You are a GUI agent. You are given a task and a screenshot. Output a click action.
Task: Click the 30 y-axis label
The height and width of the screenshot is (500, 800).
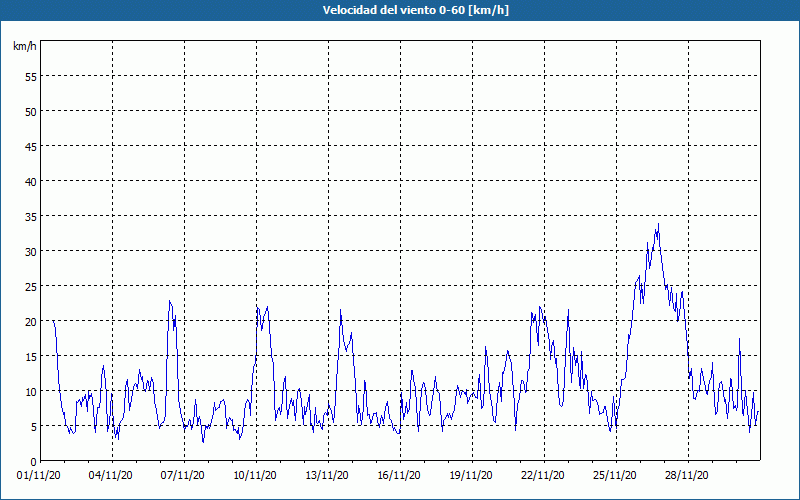[31, 252]
